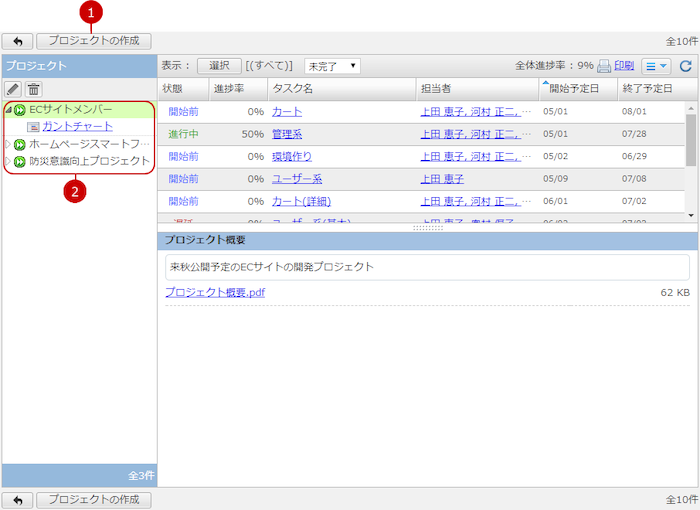
Task: Open the プロジェクト概要.pdf attachment link
Action: pyautogui.click(x=215, y=292)
